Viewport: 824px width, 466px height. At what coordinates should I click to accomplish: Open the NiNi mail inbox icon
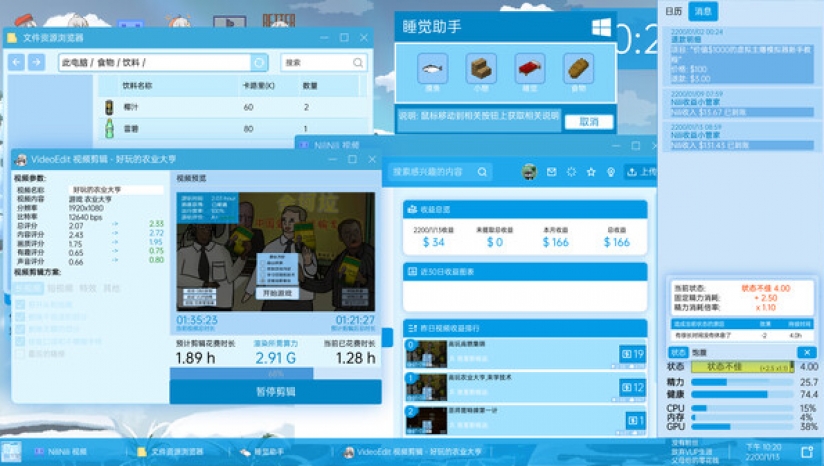pos(551,172)
